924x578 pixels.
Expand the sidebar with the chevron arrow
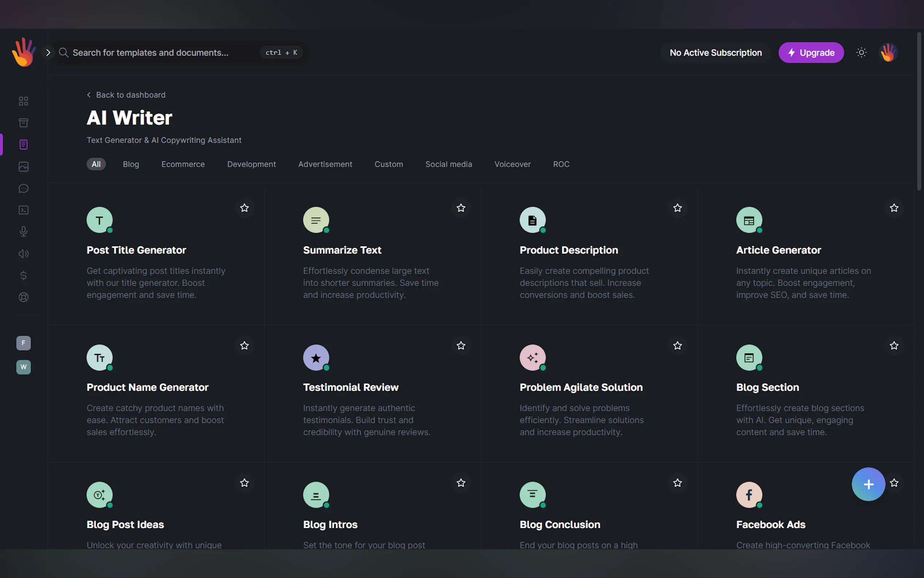(48, 52)
